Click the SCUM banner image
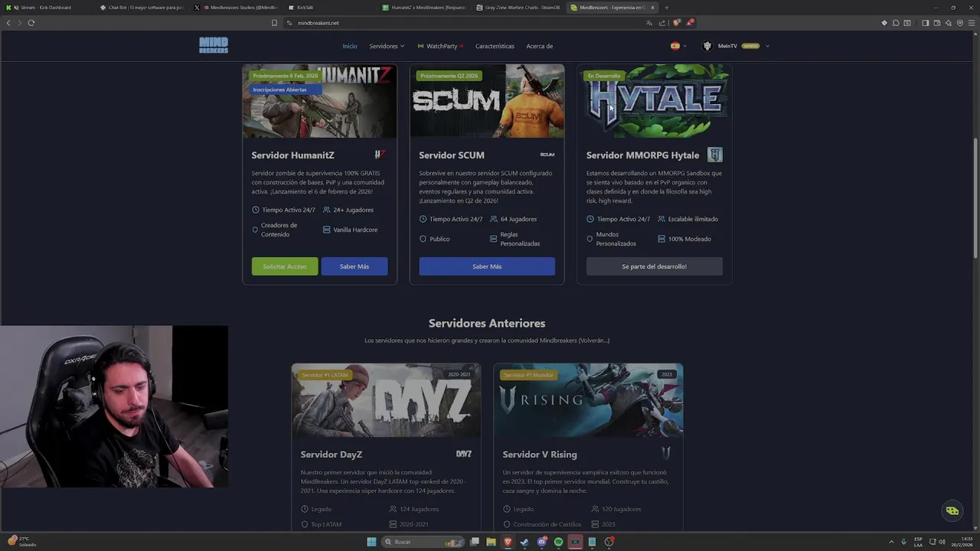 pyautogui.click(x=487, y=101)
